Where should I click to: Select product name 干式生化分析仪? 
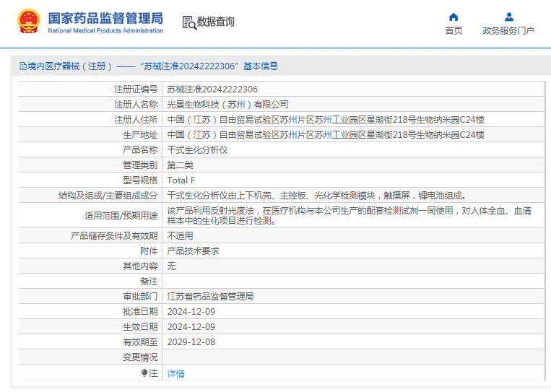pos(197,150)
